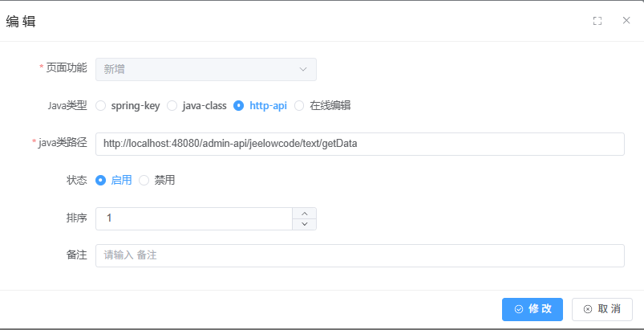644x330 pixels.
Task: Toggle fullscreen mode for the edit dialog
Action: 597,21
